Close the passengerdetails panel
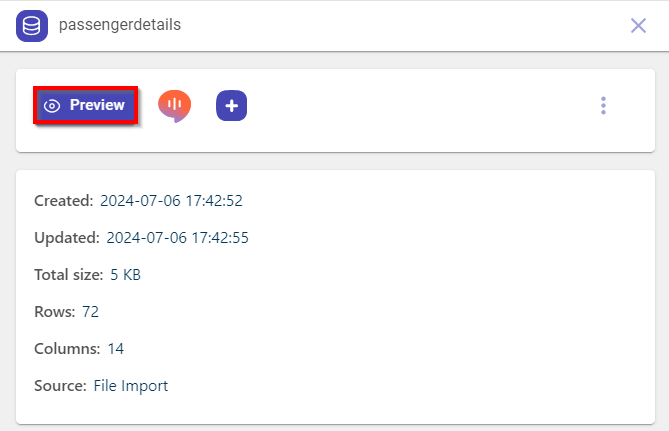This screenshot has width=669, height=431. [x=638, y=25]
